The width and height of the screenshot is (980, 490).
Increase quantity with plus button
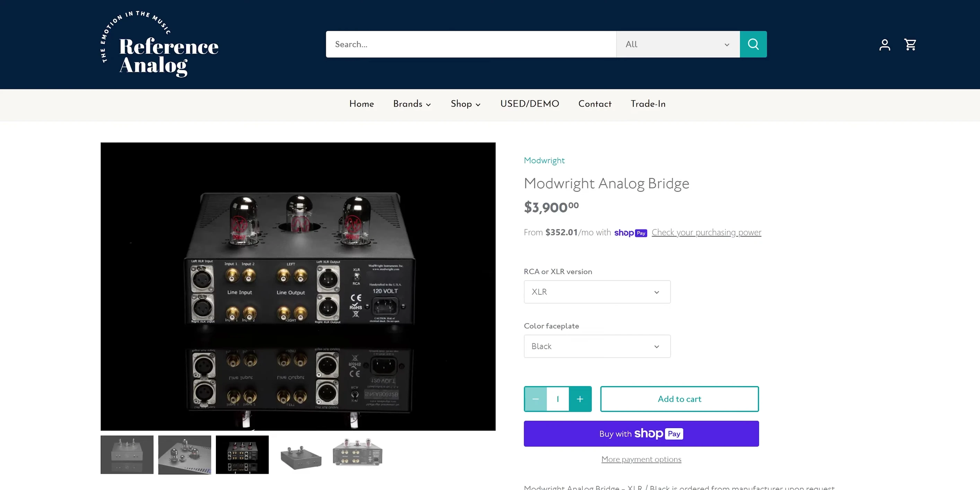(580, 399)
